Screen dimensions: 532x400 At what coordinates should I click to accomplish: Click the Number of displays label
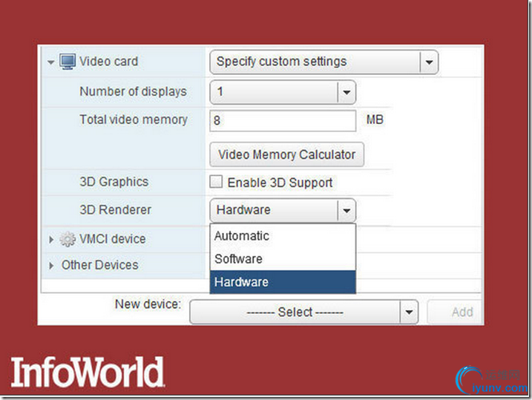click(x=133, y=91)
